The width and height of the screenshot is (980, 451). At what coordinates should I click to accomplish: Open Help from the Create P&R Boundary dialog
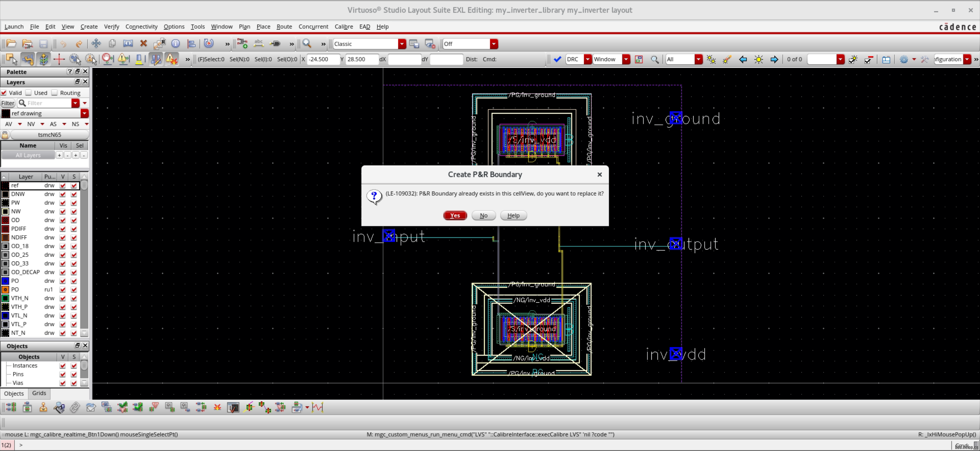tap(513, 215)
